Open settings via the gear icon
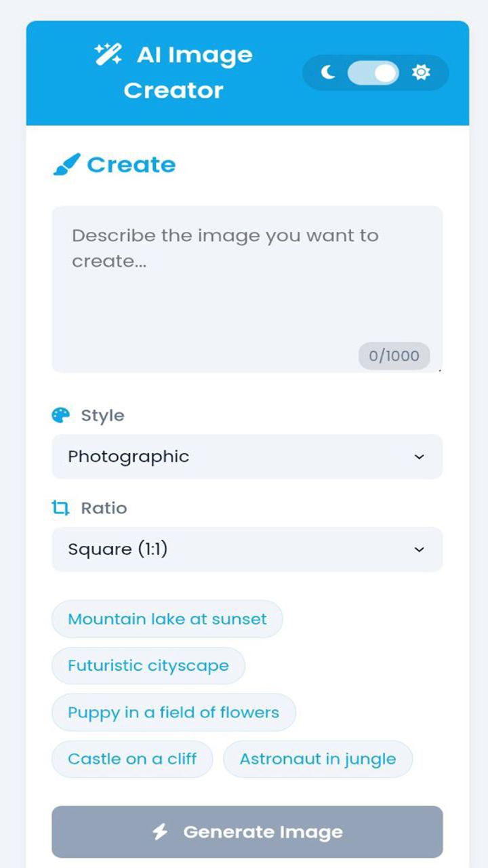 point(422,73)
